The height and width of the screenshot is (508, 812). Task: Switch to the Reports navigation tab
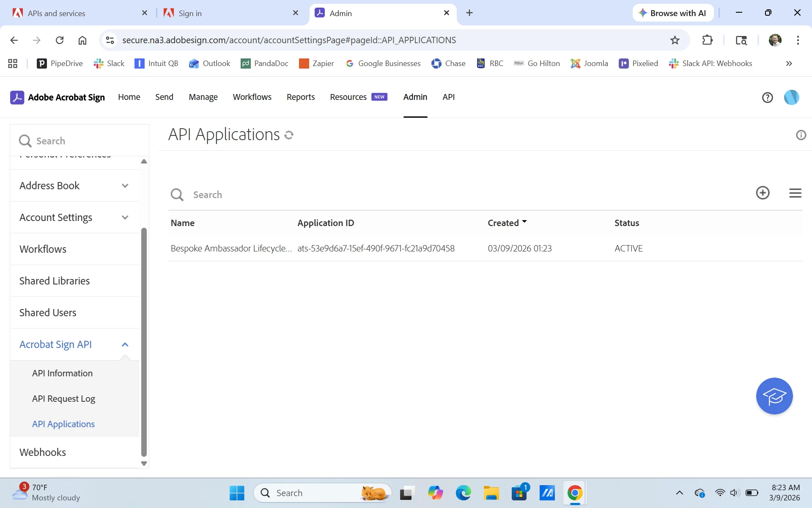coord(300,97)
